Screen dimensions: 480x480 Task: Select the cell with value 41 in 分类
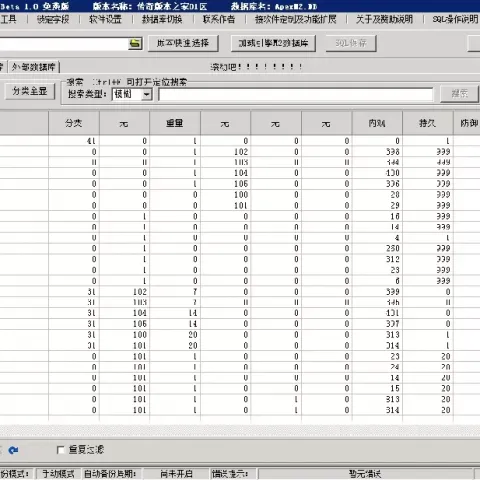pyautogui.click(x=74, y=141)
